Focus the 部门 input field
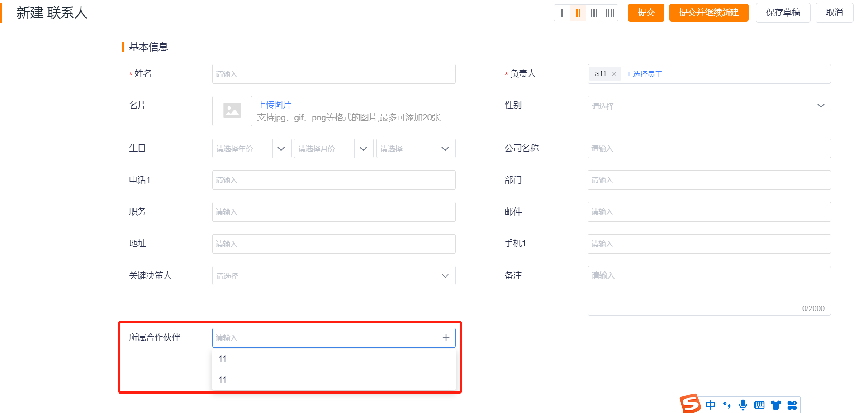This screenshot has height=413, width=868. pyautogui.click(x=709, y=180)
